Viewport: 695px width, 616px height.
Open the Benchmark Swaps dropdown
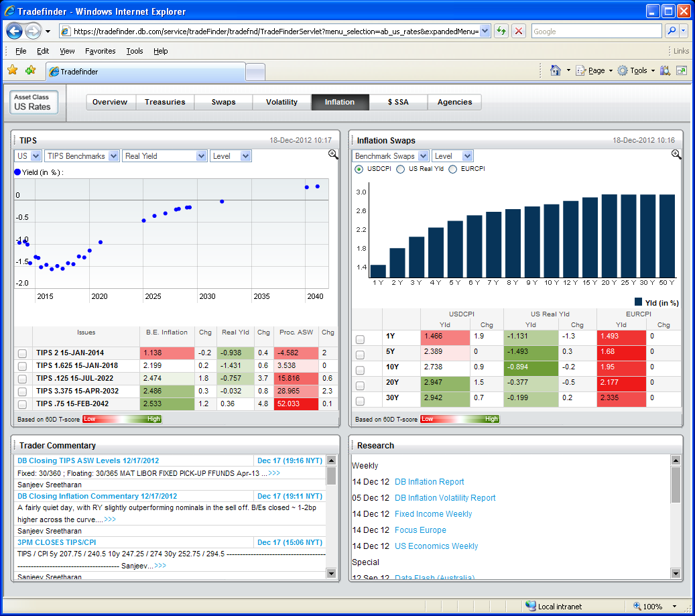[x=390, y=156]
